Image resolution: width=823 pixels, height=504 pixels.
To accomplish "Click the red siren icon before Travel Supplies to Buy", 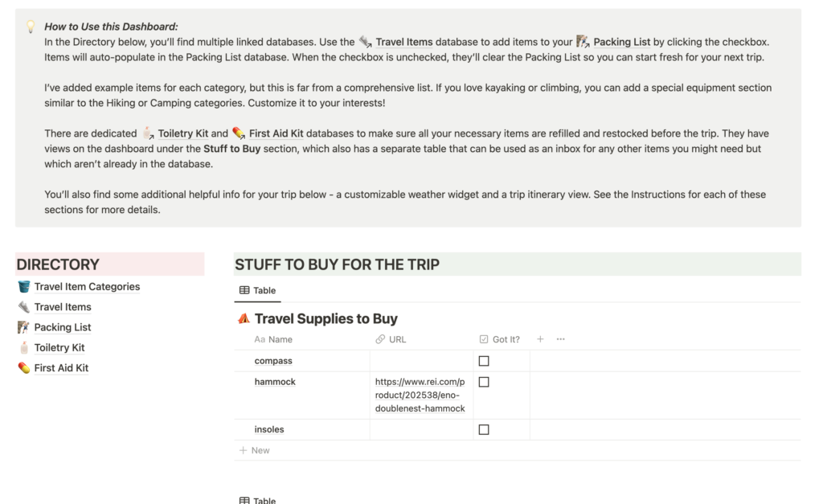I will click(242, 318).
